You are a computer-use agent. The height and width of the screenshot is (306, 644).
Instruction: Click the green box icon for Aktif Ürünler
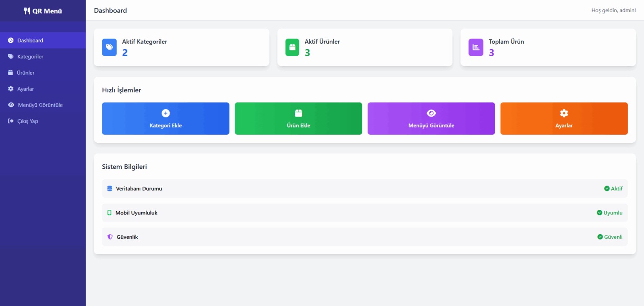coord(292,47)
